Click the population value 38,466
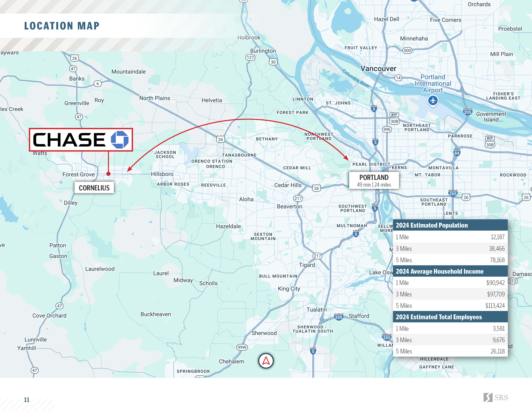Image resolution: width=532 pixels, height=411 pixels. (x=497, y=248)
